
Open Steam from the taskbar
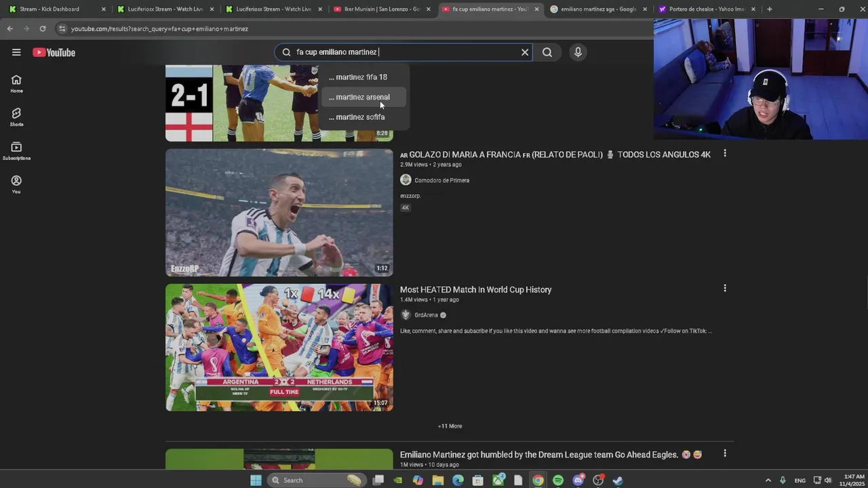pyautogui.click(x=618, y=481)
